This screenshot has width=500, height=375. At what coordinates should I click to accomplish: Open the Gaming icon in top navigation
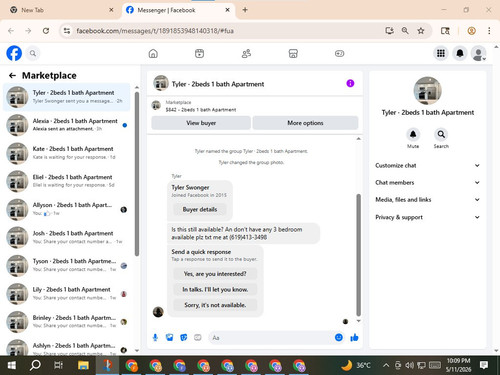point(339,53)
